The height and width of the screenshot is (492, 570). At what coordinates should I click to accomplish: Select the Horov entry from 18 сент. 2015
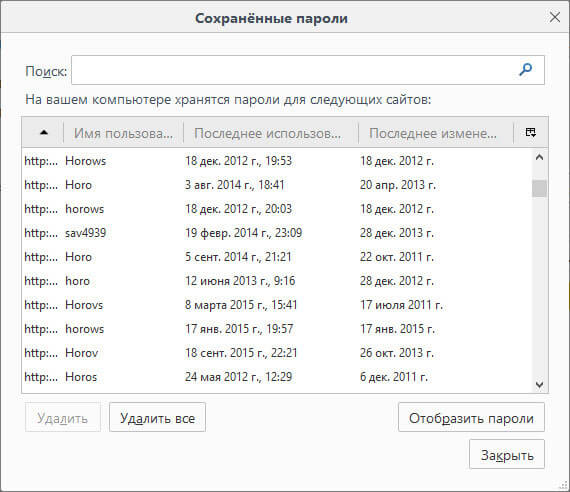click(276, 353)
